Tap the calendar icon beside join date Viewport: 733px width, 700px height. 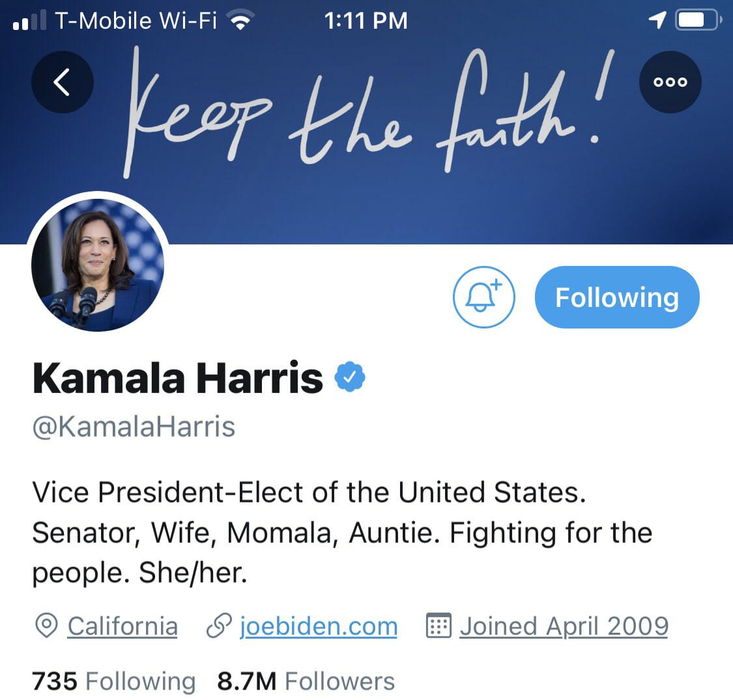pos(438,625)
